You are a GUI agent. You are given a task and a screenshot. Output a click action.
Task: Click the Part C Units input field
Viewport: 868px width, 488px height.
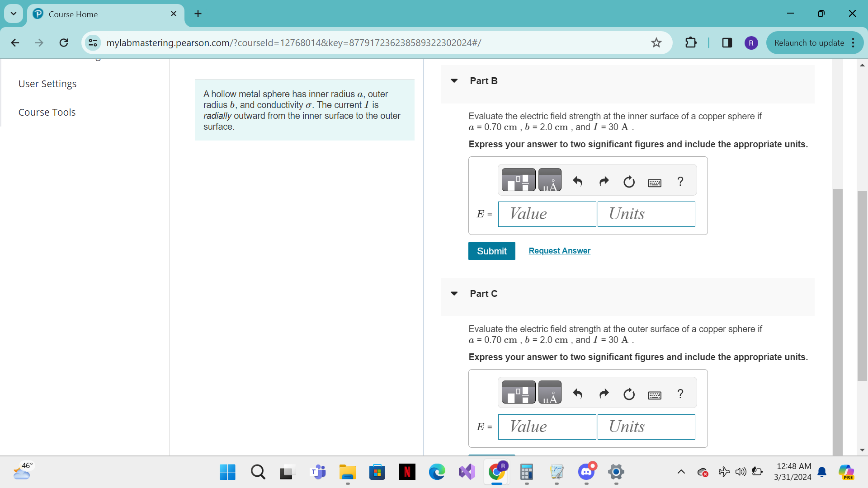[x=646, y=427]
